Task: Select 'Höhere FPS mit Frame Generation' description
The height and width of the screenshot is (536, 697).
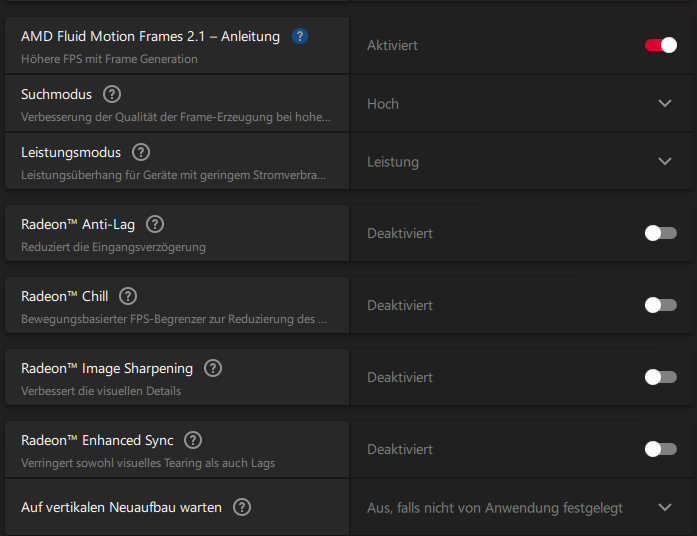Action: click(109, 59)
